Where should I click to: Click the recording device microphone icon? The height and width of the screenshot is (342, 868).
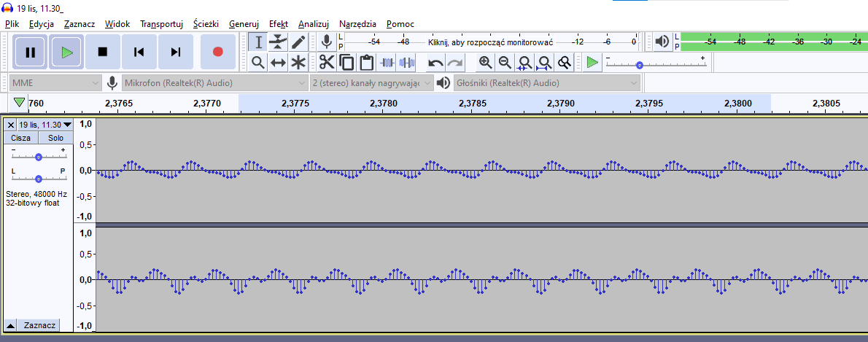(x=112, y=83)
